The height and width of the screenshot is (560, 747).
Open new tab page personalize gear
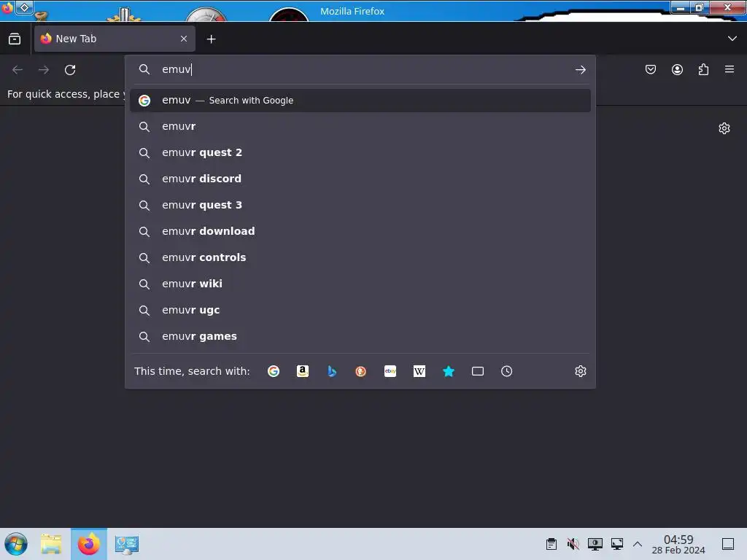[724, 128]
